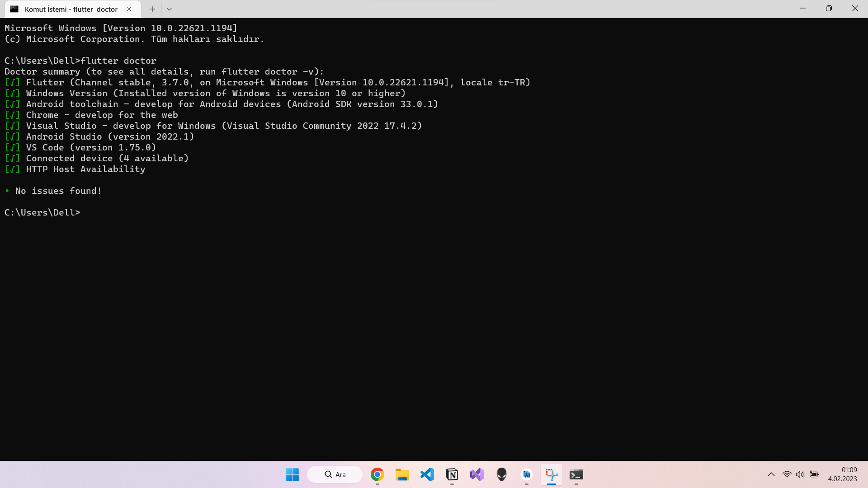Open Visual Studio from the taskbar
868x488 pixels.
pyautogui.click(x=476, y=474)
